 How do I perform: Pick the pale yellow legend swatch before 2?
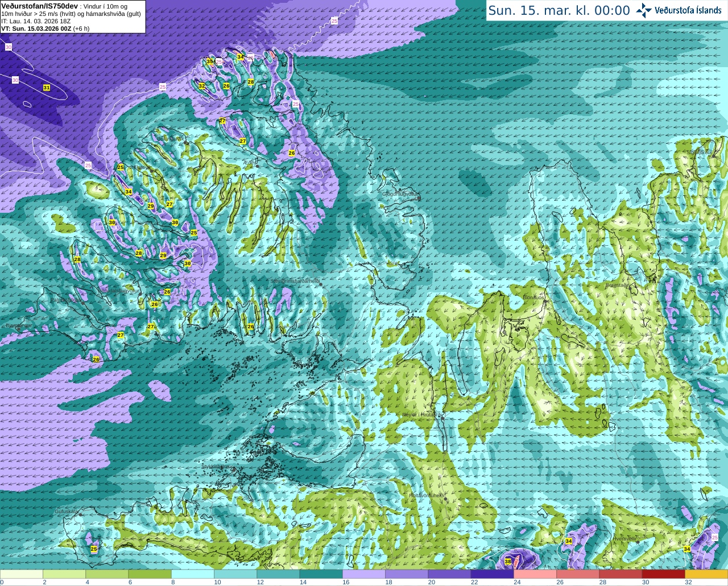tap(21, 574)
